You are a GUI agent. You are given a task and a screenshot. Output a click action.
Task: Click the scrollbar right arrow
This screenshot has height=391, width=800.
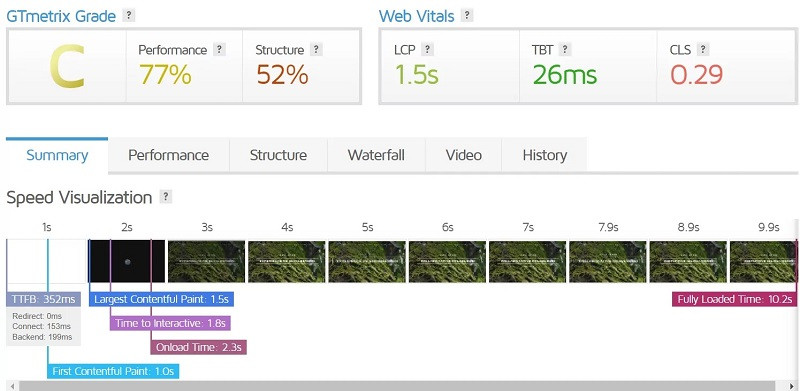point(792,386)
